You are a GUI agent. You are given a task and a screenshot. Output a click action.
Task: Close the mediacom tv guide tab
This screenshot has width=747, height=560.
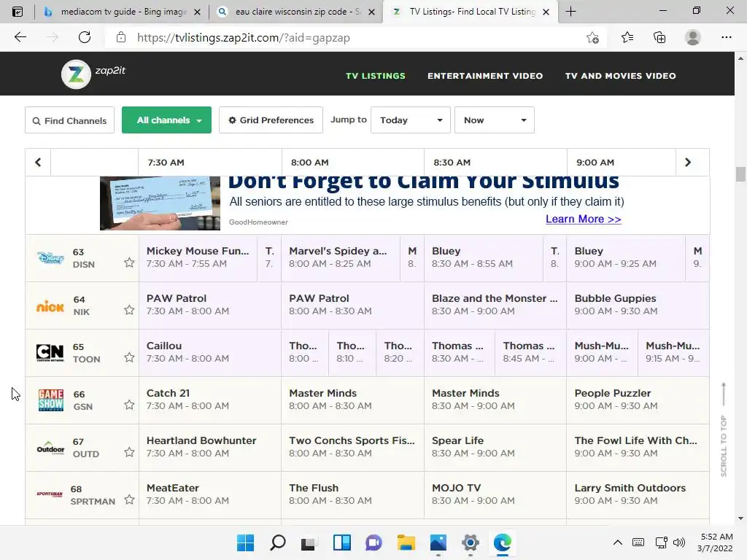click(197, 12)
